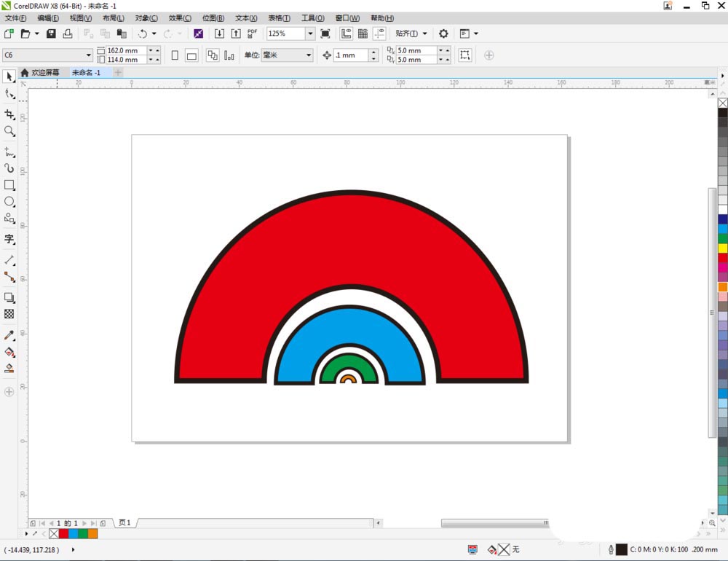Toggle show grid button
Viewport: 728px width, 561px height.
(x=363, y=34)
